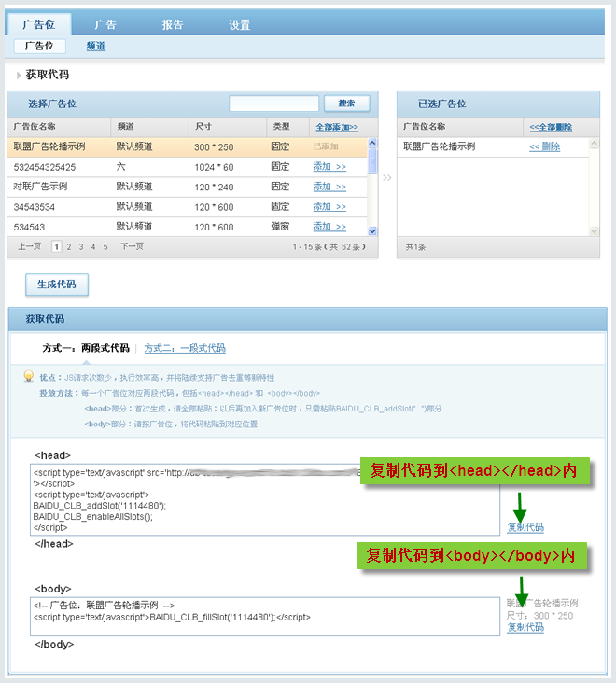The height and width of the screenshot is (683, 616).
Task: Copy body code via 复制代码 link
Action: pos(525,627)
